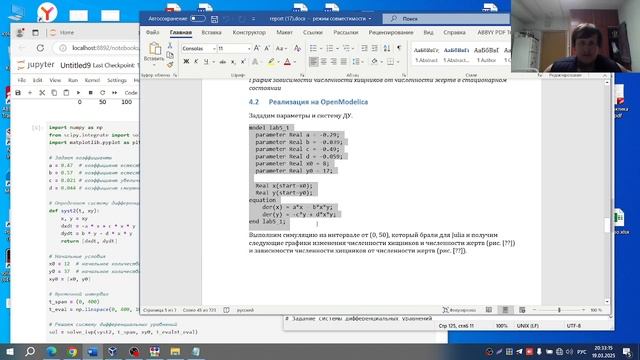
Task: Switch to Web Layout view icon in status bar
Action: pyautogui.click(x=522, y=310)
